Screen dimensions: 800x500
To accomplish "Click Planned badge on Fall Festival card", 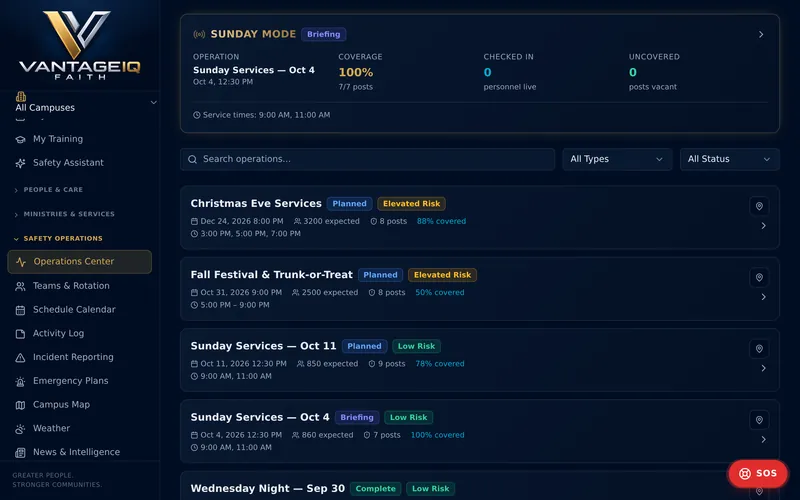I will (380, 275).
